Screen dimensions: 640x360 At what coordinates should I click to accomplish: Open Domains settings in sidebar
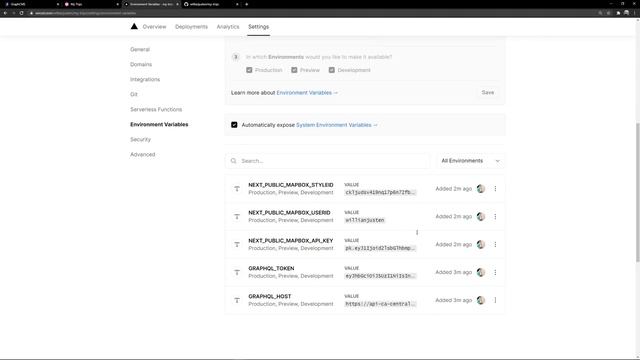tap(141, 64)
